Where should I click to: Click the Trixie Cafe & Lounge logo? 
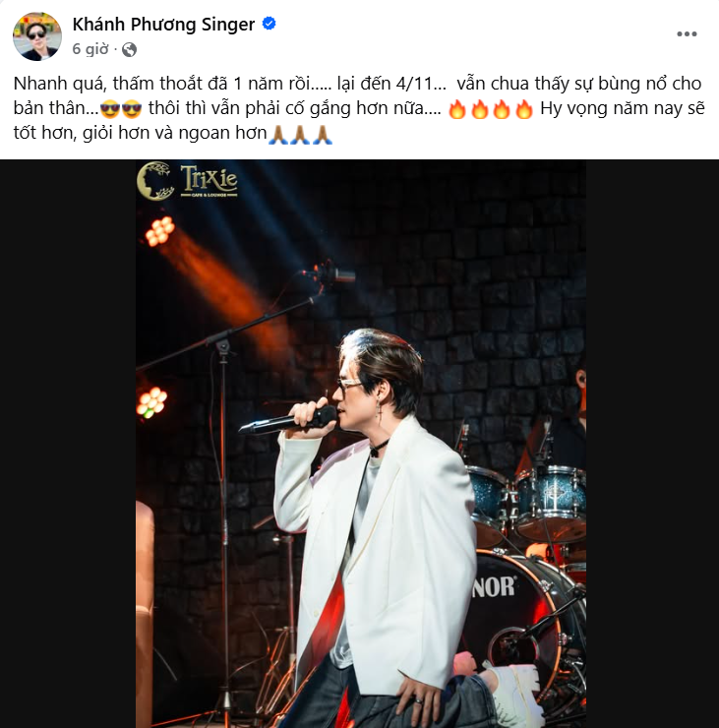[187, 181]
